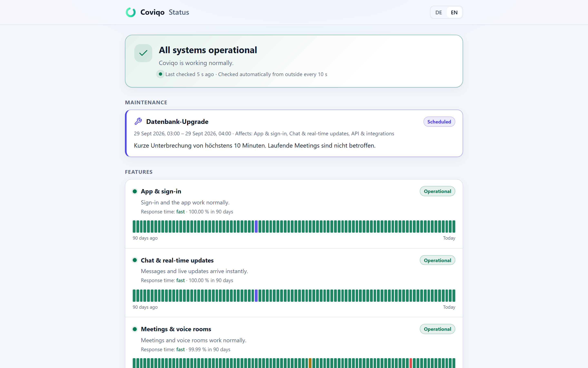Click the 'App & sign-in' feature title
Viewport: 588px width, 368px height.
tap(161, 191)
